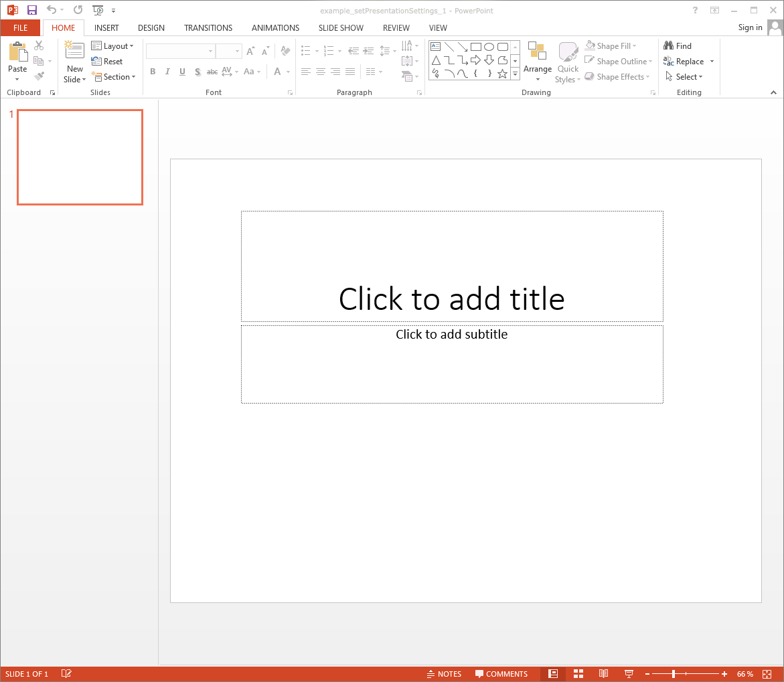Open the Layout dropdown

tap(112, 46)
